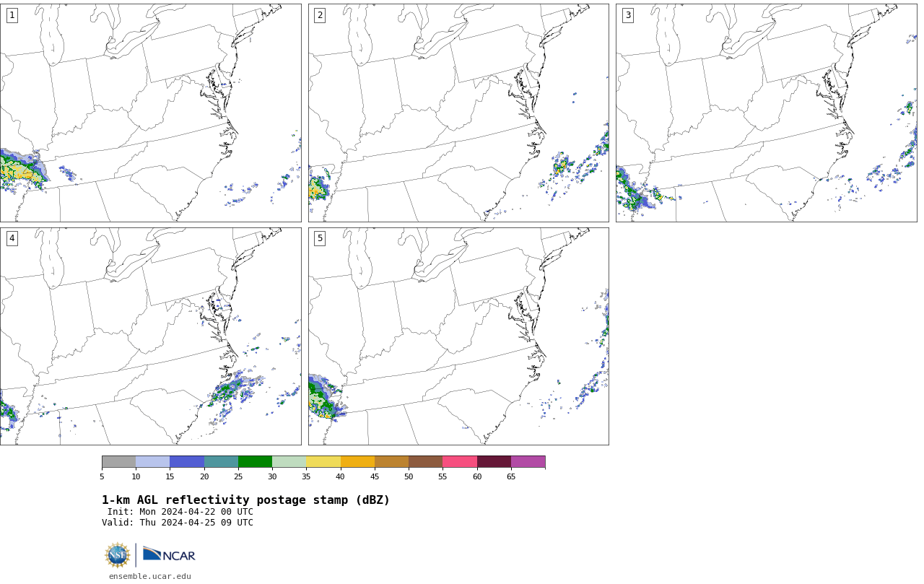Click the pink 55-60 dBZ swatch
Viewport: 924px width, 584px height.
pos(460,462)
